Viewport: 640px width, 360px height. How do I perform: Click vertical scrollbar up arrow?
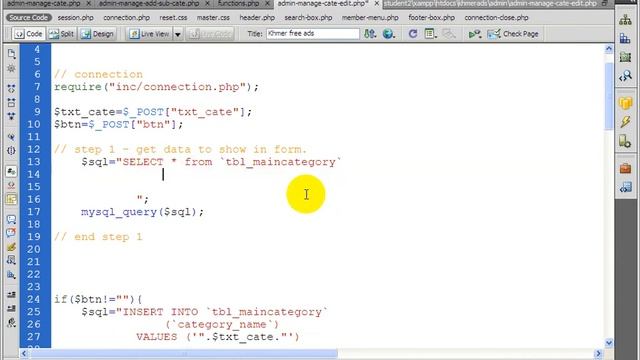click(609, 49)
